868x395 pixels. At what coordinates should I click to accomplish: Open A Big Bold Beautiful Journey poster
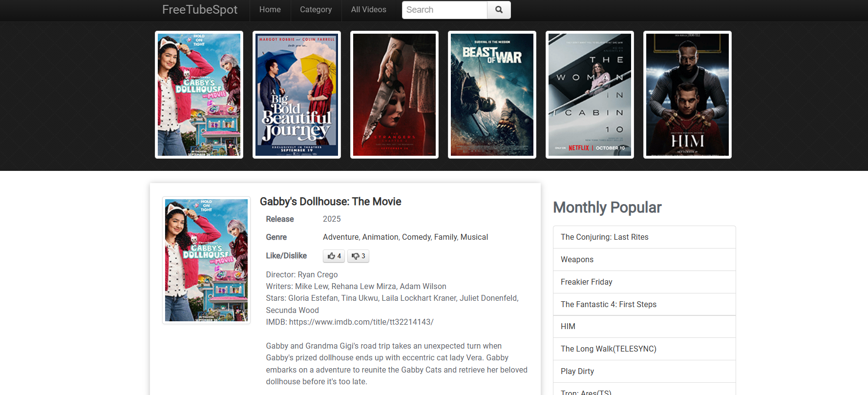[296, 95]
